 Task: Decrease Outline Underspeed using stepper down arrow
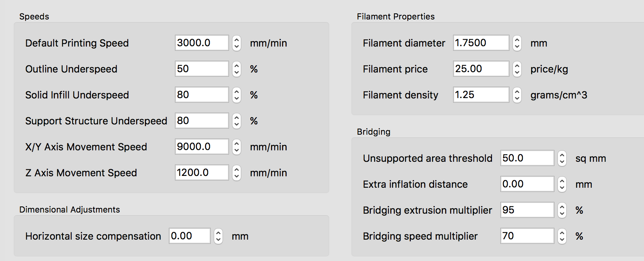tap(237, 72)
